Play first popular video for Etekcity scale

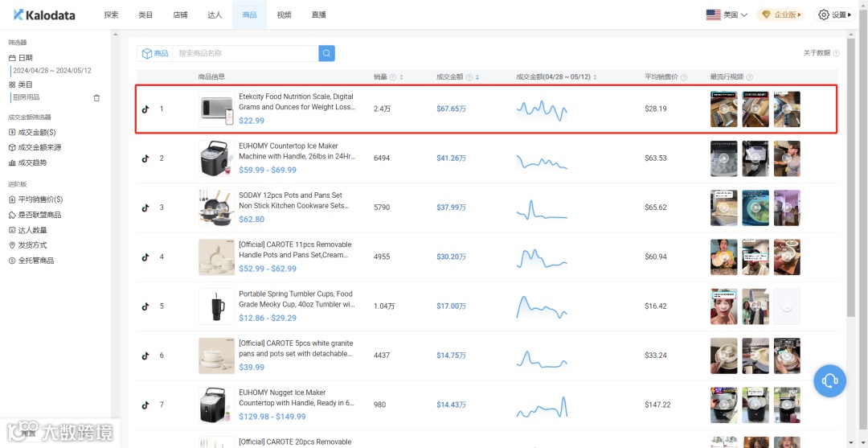pyautogui.click(x=723, y=109)
